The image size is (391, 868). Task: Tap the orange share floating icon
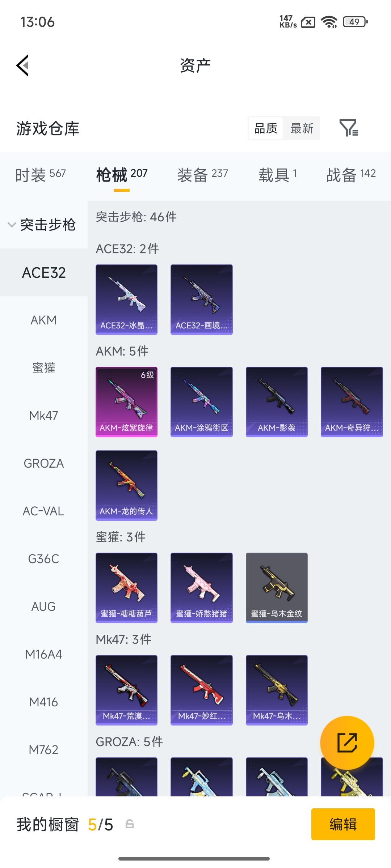(x=347, y=743)
